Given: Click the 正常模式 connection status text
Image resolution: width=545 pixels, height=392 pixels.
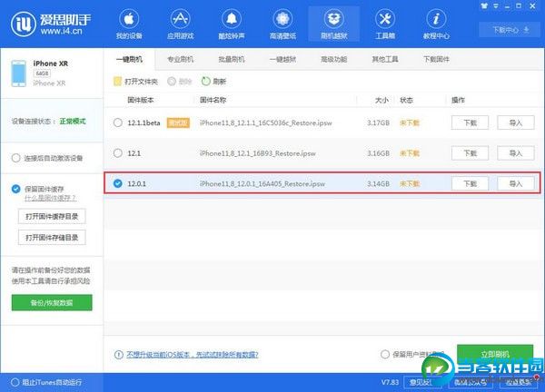Looking at the screenshot, I should [x=73, y=122].
